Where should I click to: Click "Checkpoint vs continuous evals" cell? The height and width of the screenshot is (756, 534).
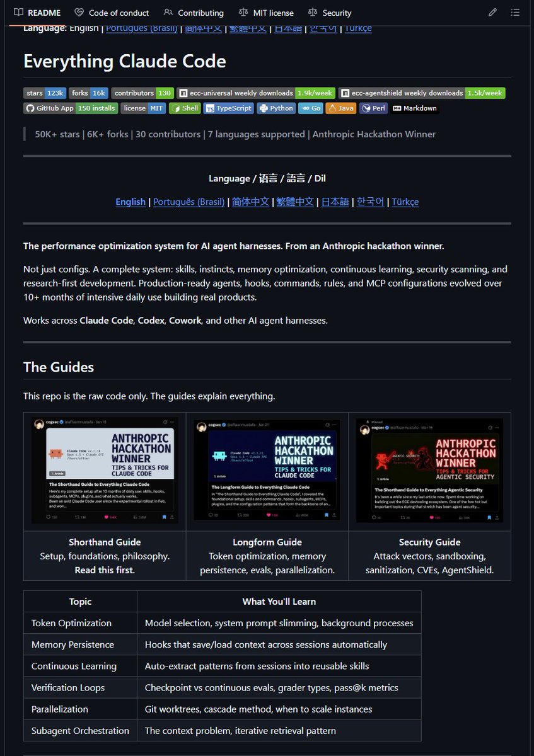pyautogui.click(x=279, y=687)
